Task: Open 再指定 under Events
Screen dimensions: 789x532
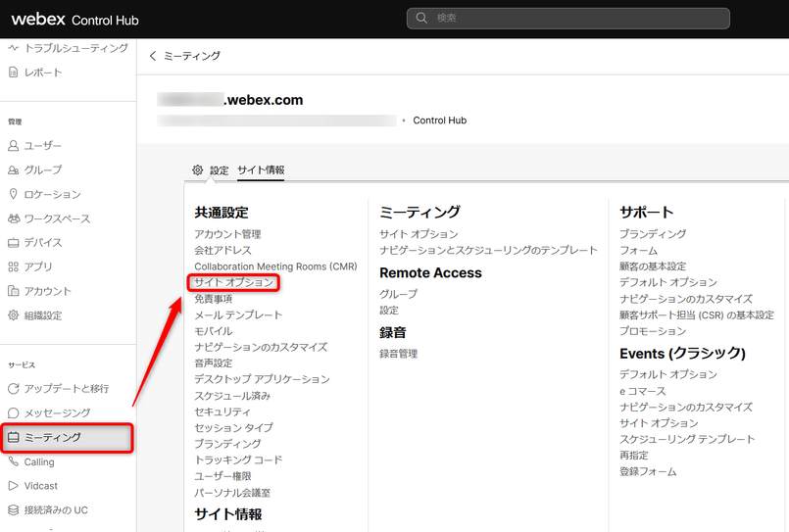Action: pyautogui.click(x=634, y=456)
